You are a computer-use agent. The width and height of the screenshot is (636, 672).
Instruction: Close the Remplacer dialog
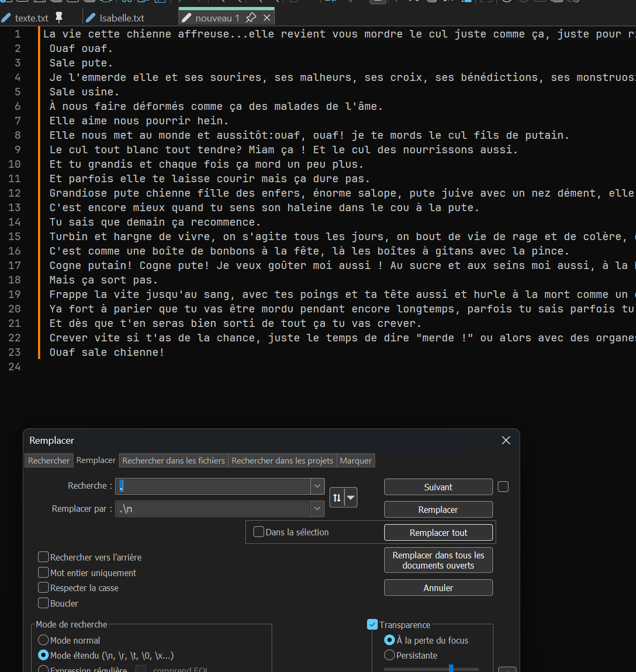click(506, 440)
